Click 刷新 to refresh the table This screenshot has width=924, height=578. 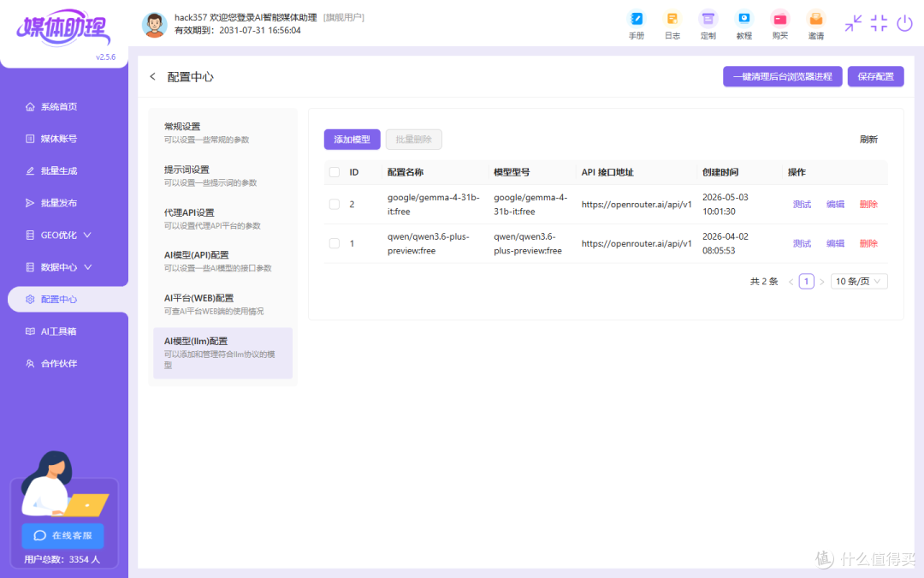868,140
